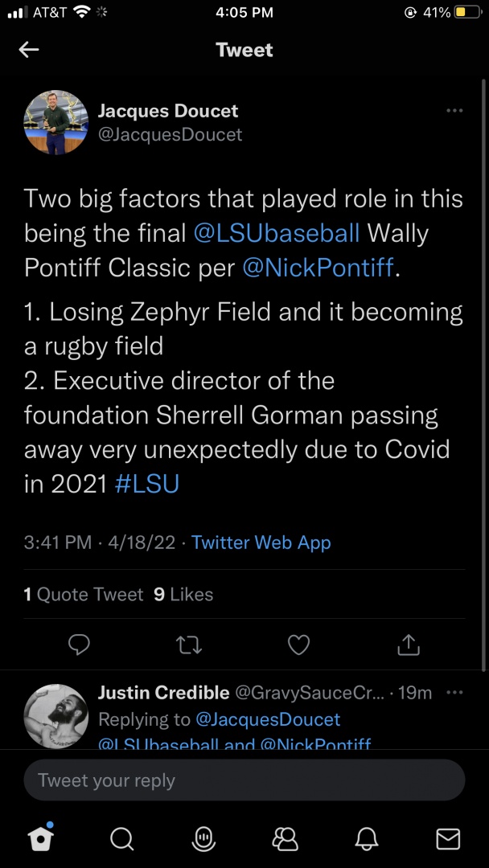View the 1 Quote Tweet list
This screenshot has height=868, width=489.
pos(84,595)
